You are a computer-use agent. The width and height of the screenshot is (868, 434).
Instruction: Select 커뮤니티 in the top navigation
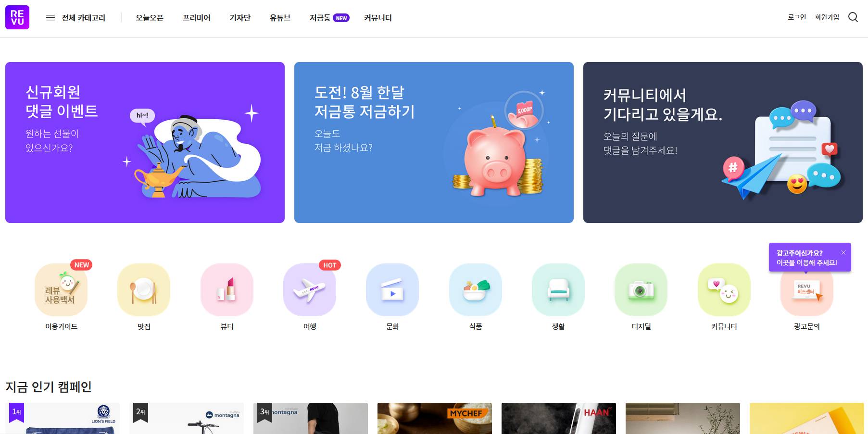pyautogui.click(x=377, y=18)
